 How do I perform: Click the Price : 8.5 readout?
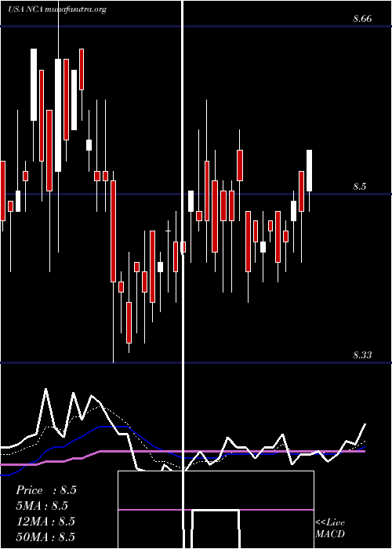click(46, 490)
